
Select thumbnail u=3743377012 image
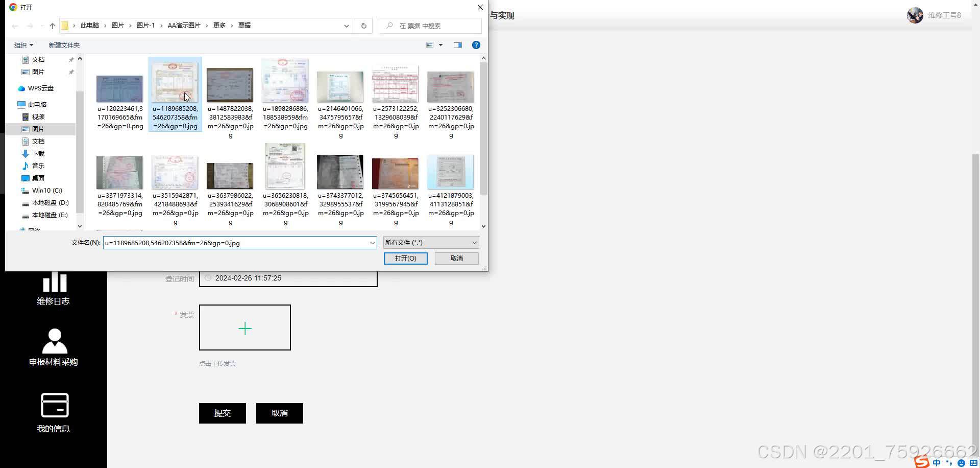pyautogui.click(x=340, y=172)
